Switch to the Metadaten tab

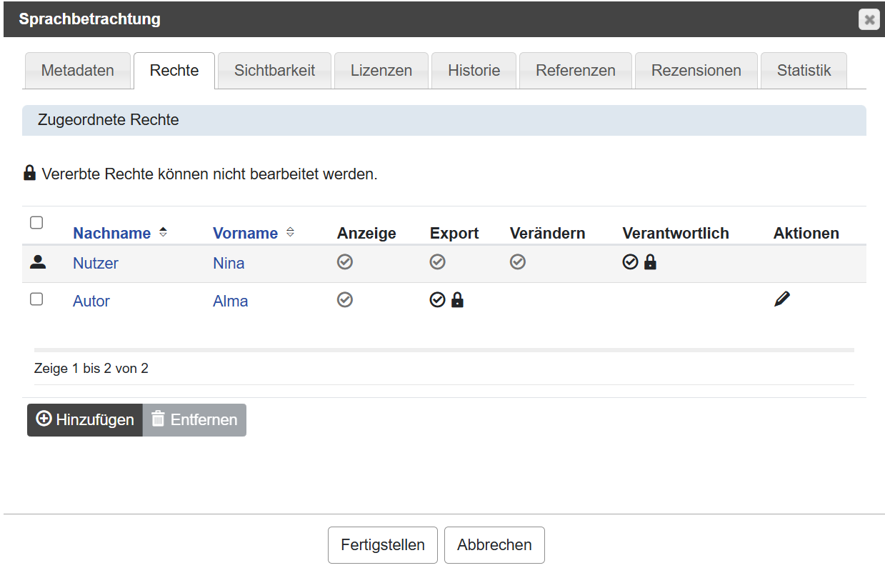(x=77, y=71)
